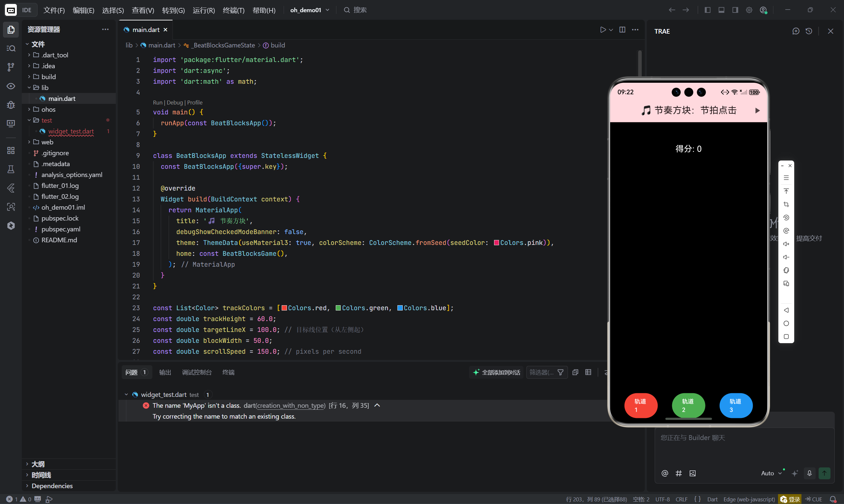Open the oh_demo01 project dropdown

tap(310, 10)
